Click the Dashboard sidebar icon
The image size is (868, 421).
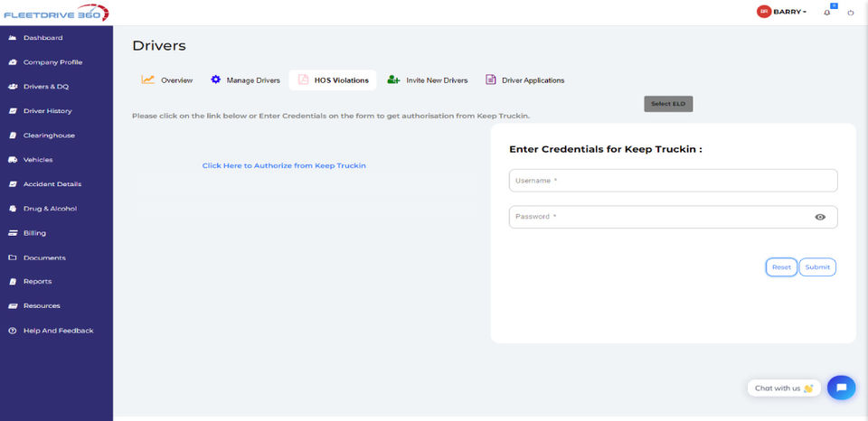click(12, 38)
